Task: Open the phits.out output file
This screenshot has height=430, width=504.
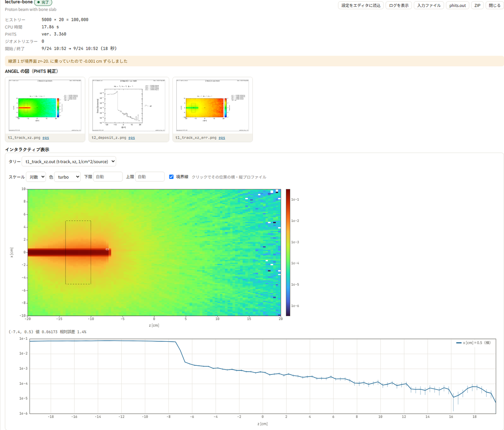Action: click(458, 6)
